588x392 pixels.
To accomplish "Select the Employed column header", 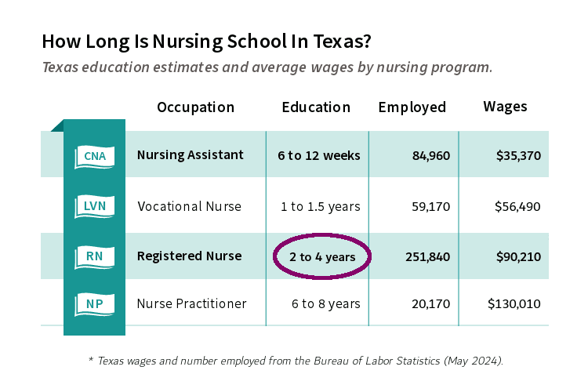I will tap(412, 107).
